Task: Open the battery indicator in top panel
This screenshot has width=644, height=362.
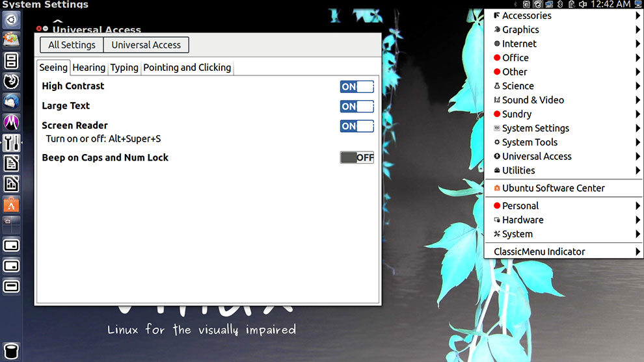Action: pos(571,4)
